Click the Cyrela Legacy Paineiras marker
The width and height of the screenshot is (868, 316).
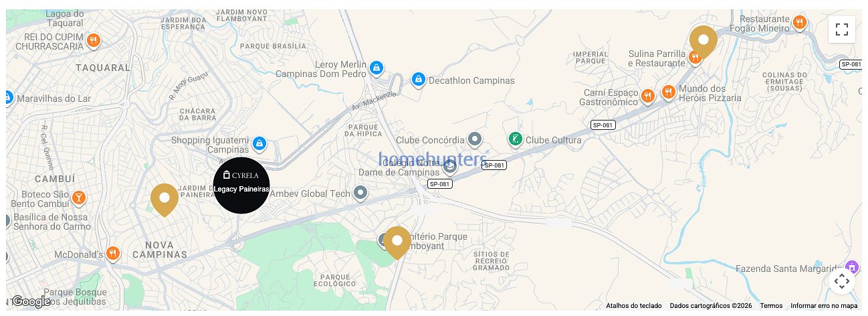point(241,185)
